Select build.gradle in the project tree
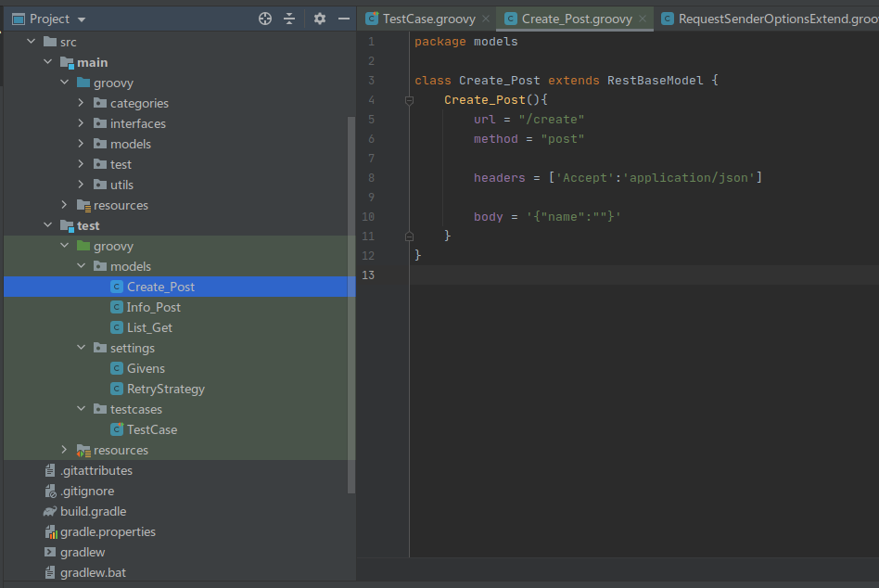Image resolution: width=879 pixels, height=588 pixels. coord(93,511)
